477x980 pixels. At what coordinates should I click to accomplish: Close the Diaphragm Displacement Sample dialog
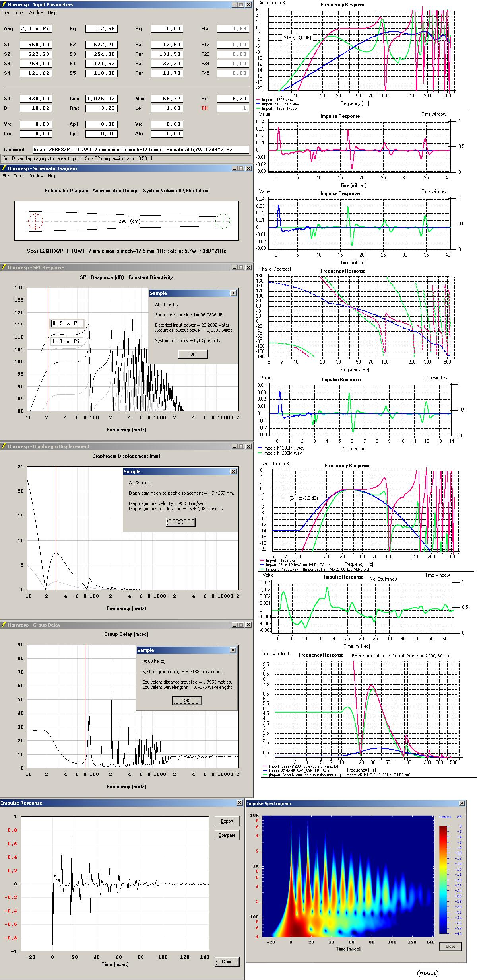pyautogui.click(x=233, y=471)
